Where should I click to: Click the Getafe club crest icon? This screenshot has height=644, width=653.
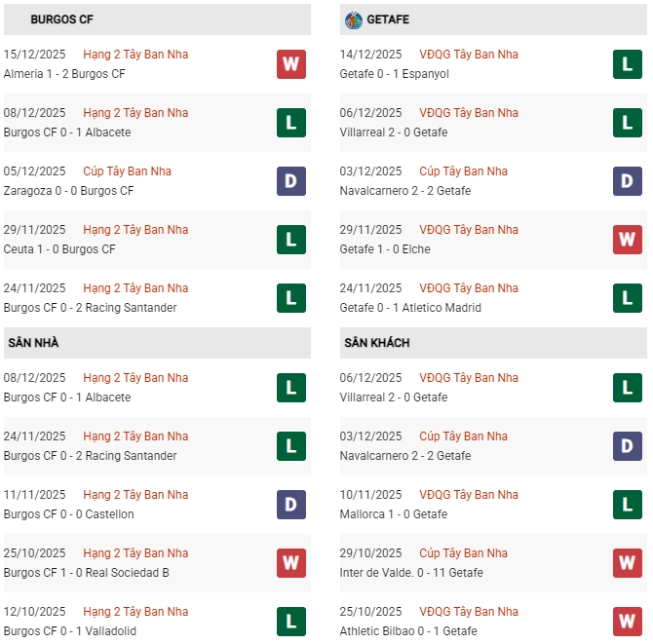pyautogui.click(x=353, y=19)
